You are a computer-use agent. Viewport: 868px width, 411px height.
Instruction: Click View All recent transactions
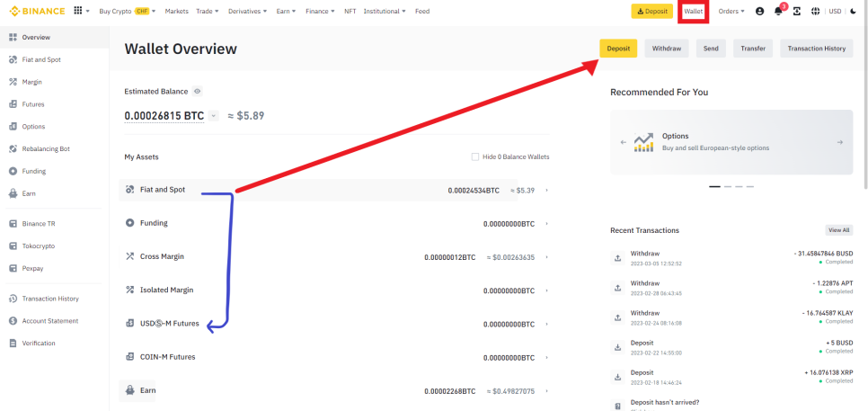(838, 230)
